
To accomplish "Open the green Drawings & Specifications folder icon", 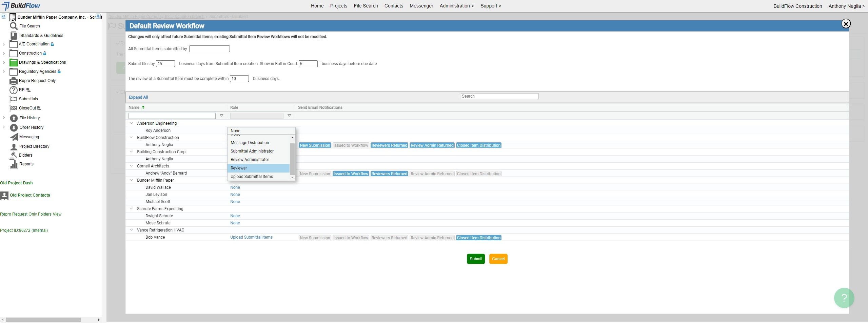I will tap(14, 62).
